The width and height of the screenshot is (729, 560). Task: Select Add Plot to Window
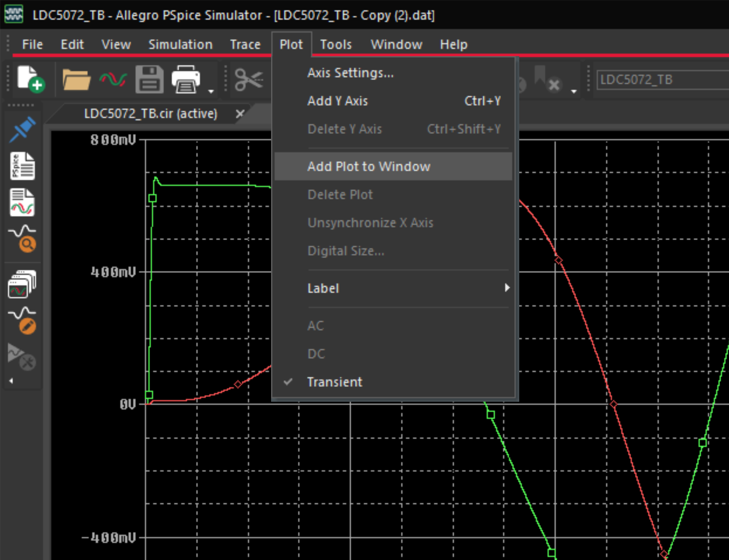[x=368, y=166]
